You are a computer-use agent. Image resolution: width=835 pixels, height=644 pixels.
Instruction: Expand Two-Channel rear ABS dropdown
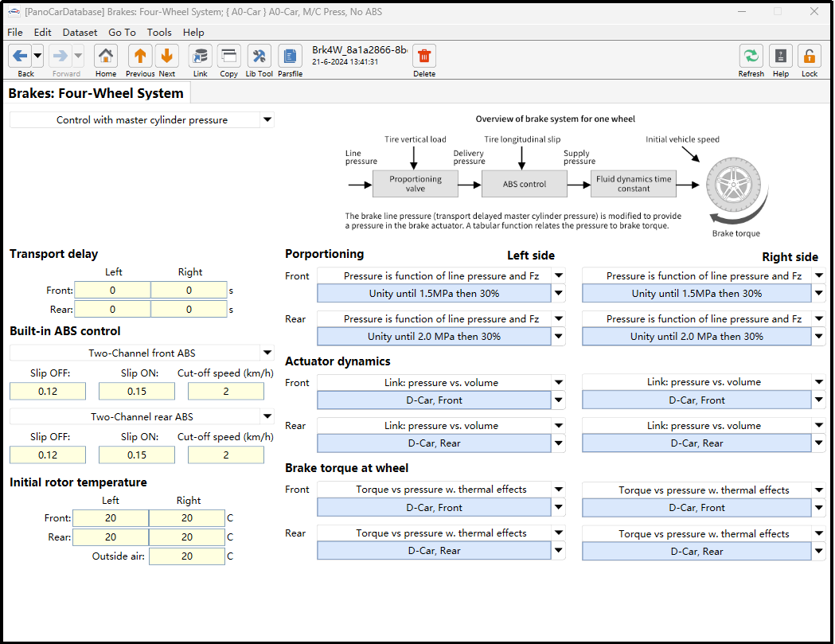[x=267, y=416]
